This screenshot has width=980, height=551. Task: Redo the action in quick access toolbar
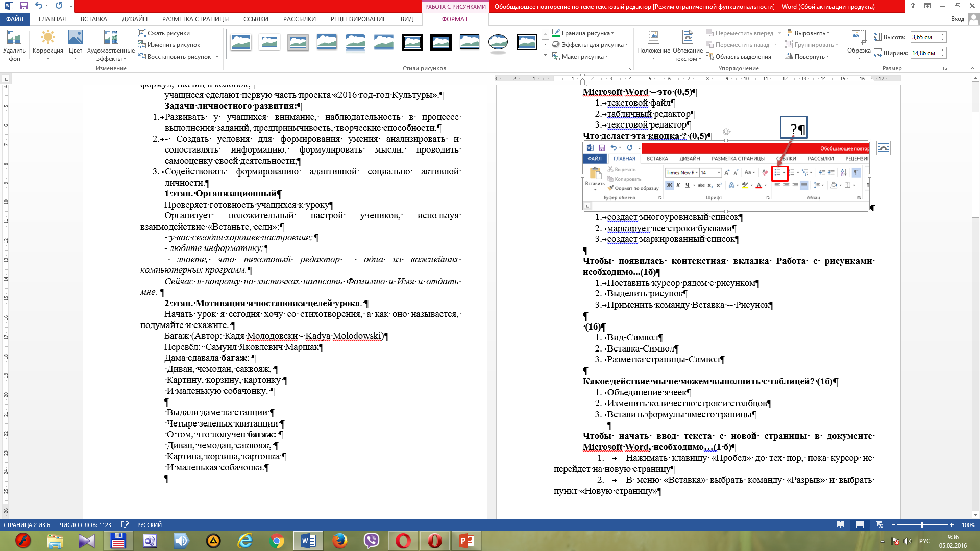click(x=59, y=6)
